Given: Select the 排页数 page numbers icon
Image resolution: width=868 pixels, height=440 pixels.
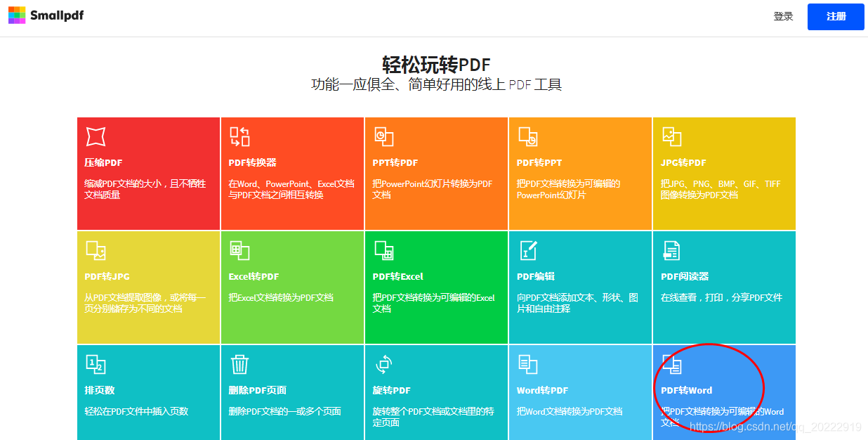Looking at the screenshot, I should coord(96,364).
